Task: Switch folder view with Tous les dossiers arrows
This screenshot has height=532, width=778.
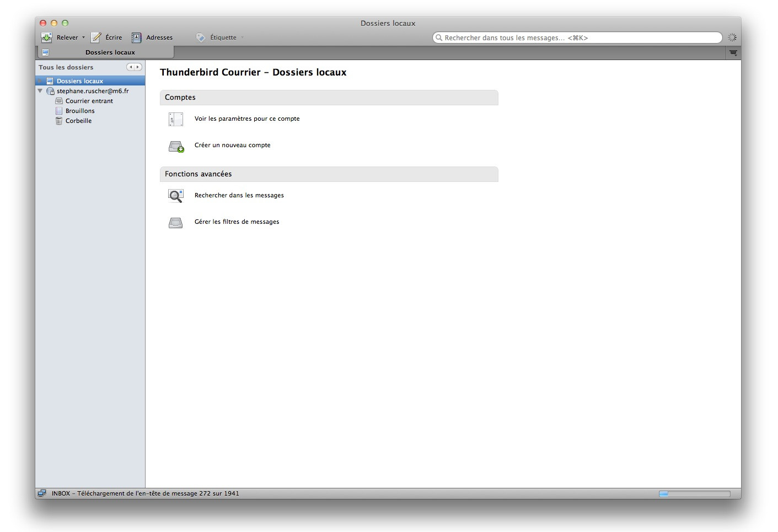Action: click(x=134, y=67)
